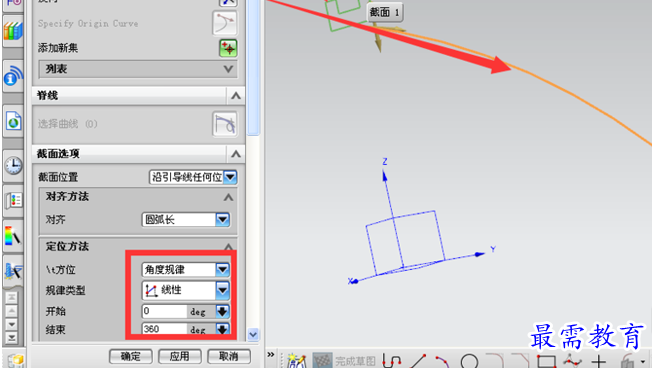
Task: Open the 开始 deg options arrow
Action: [222, 311]
